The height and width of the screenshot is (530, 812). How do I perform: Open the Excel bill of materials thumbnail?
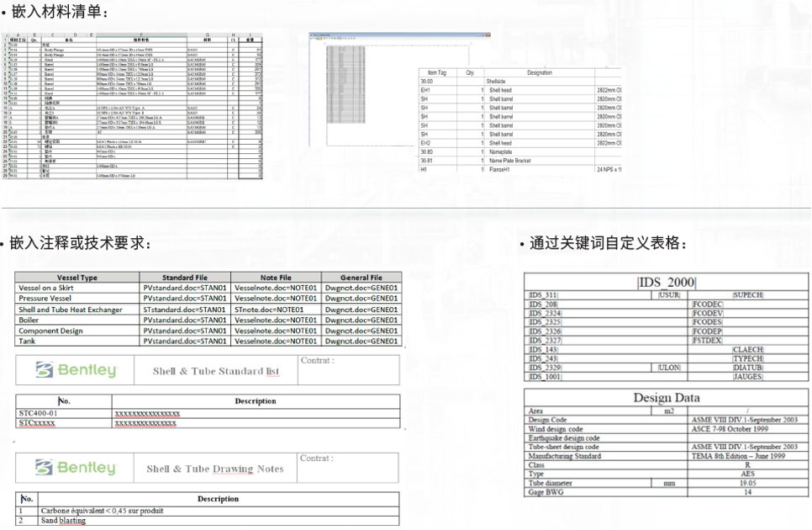coord(133,105)
